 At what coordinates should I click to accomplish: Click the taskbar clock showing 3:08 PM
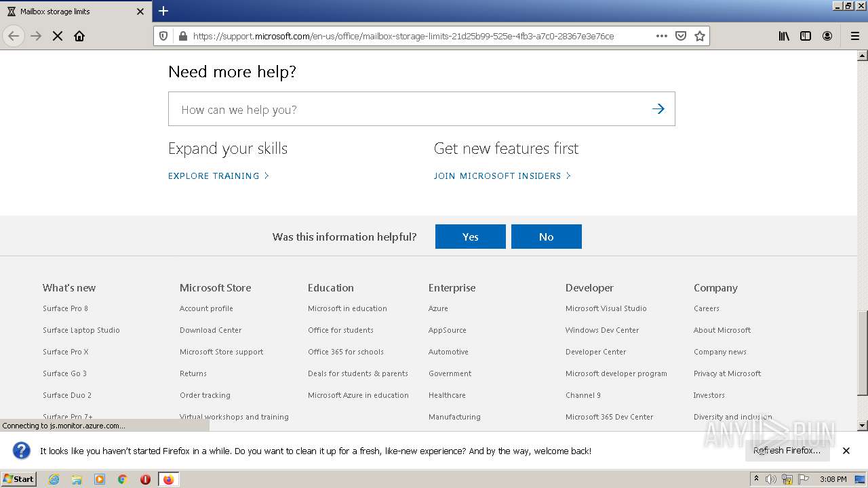833,479
